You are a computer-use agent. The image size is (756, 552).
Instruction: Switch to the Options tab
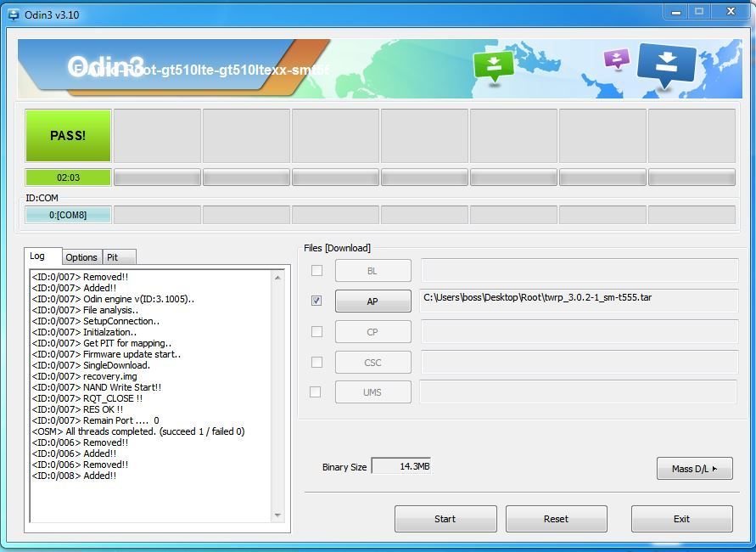coord(81,257)
